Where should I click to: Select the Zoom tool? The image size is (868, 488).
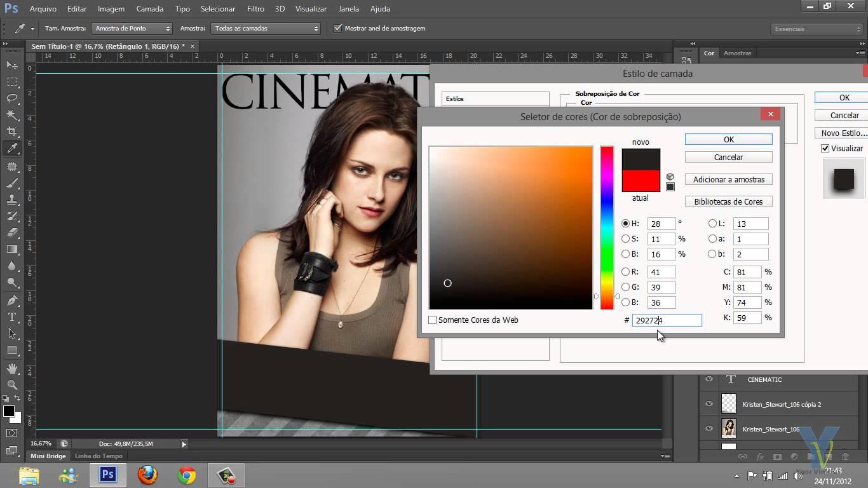[12, 384]
